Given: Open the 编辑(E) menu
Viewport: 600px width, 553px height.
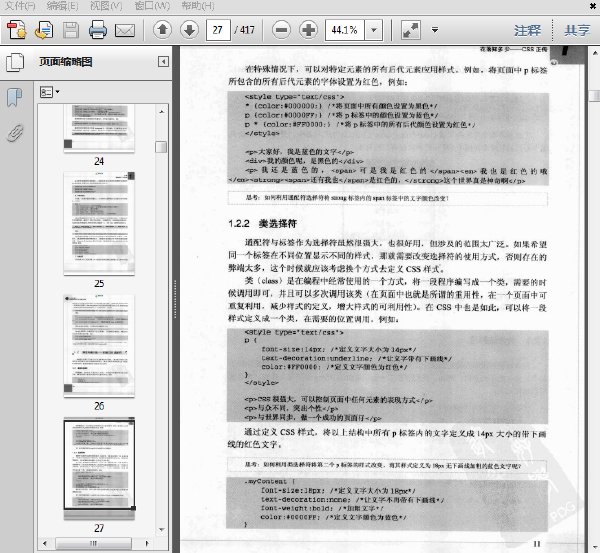Looking at the screenshot, I should click(x=62, y=6).
